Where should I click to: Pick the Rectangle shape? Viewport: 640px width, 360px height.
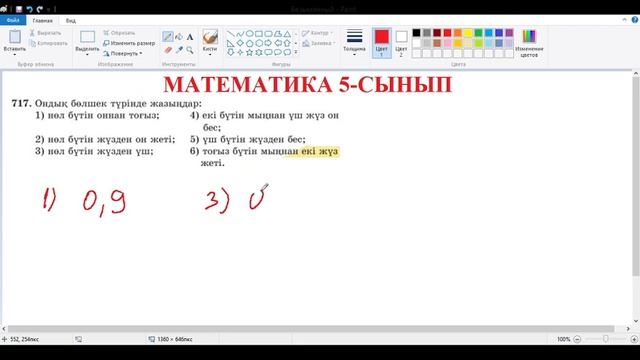[259, 34]
